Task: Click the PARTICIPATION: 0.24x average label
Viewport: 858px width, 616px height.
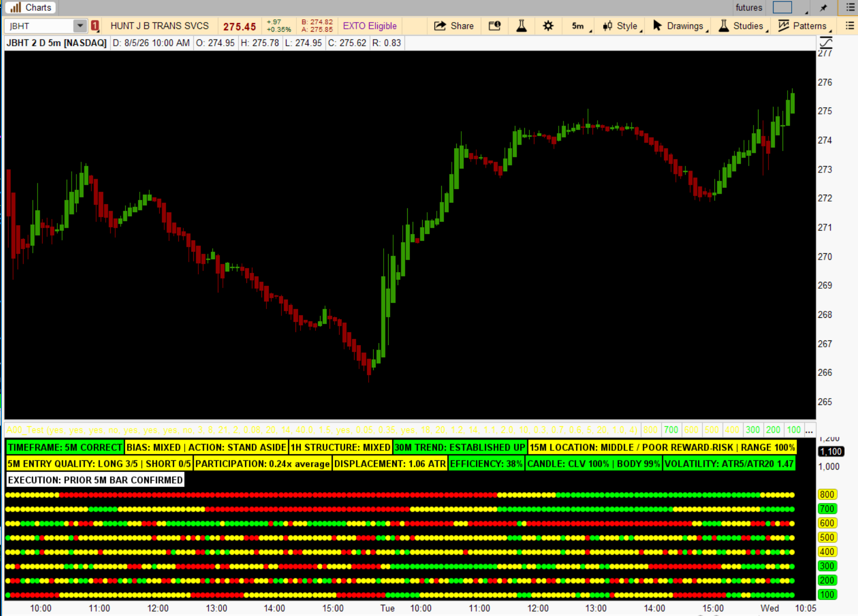Action: 262,464
